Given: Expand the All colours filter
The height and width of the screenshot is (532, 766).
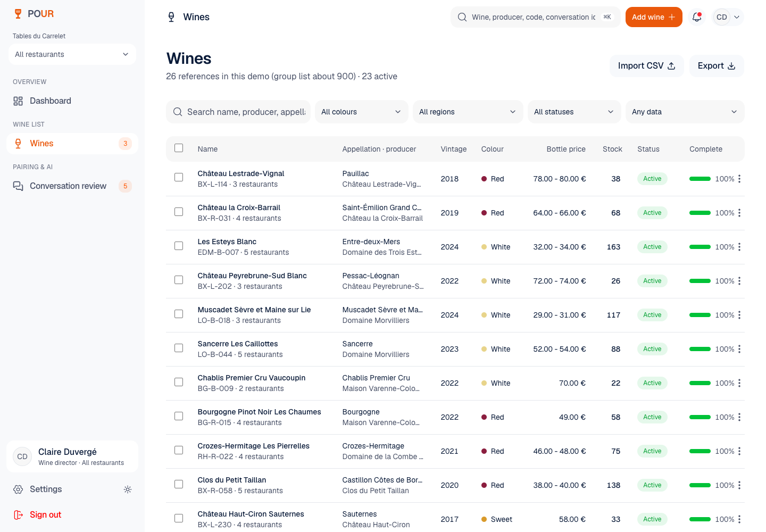Looking at the screenshot, I should pos(362,112).
